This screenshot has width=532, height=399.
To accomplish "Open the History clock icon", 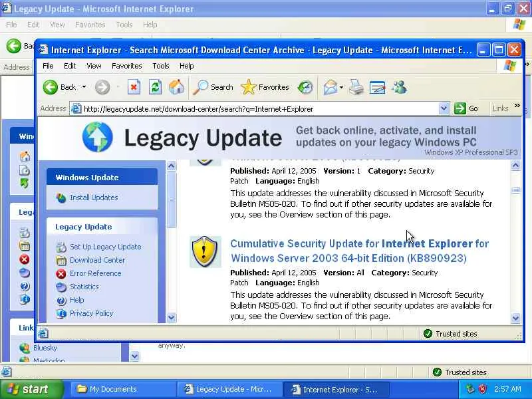I will tap(305, 87).
